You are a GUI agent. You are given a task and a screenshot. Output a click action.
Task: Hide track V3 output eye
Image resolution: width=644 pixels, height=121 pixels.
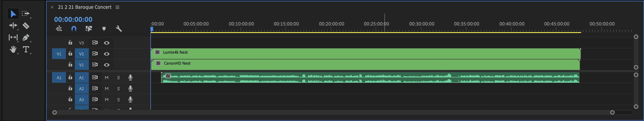click(x=106, y=43)
